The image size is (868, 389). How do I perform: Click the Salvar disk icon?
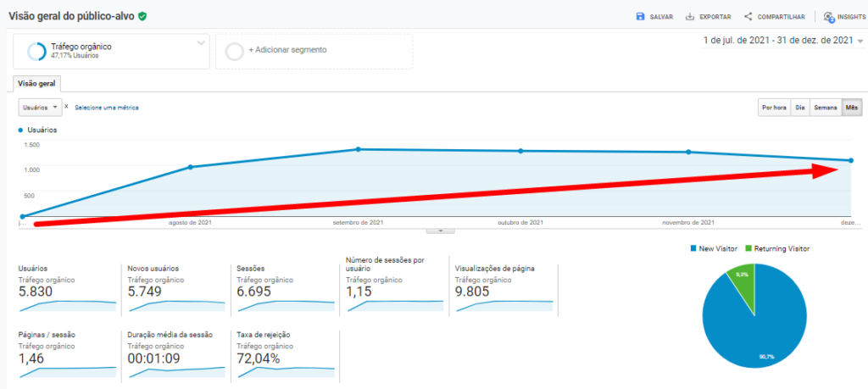tap(640, 16)
